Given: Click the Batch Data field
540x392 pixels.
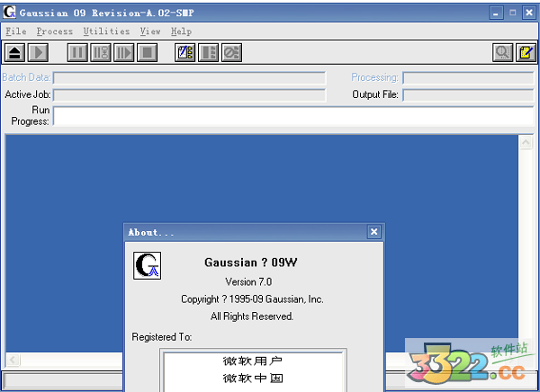Looking at the screenshot, I should click(x=189, y=78).
